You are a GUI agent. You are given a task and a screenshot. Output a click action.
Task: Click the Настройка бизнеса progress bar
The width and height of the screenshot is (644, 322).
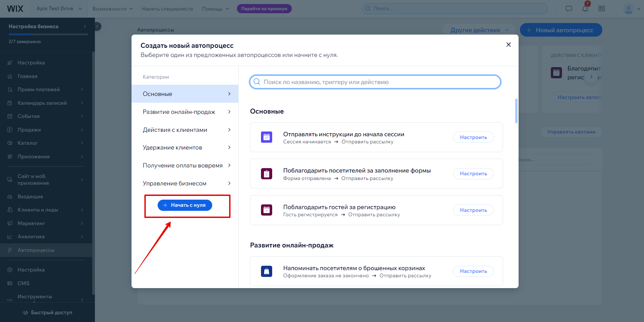click(x=48, y=34)
